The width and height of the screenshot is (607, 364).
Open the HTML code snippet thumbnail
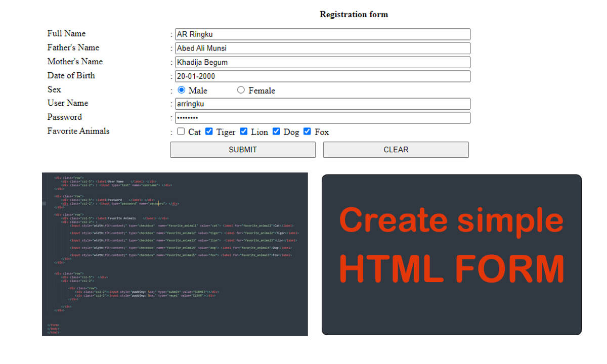click(x=175, y=253)
